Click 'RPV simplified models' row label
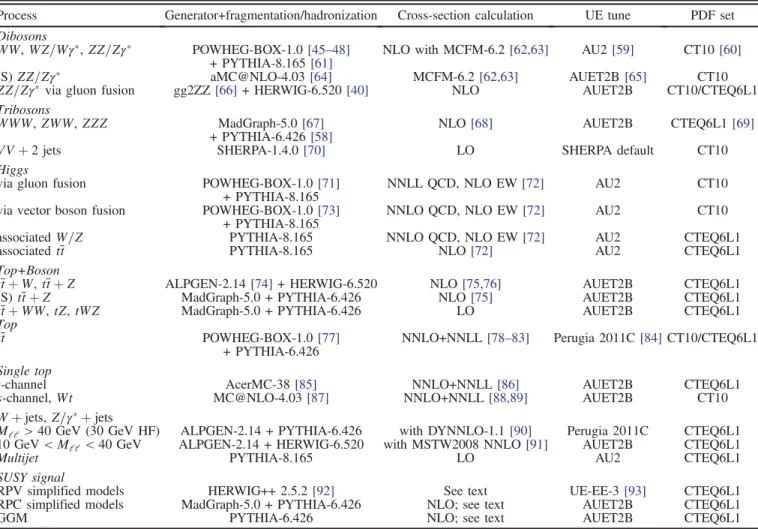The image size is (758, 529). click(62, 491)
